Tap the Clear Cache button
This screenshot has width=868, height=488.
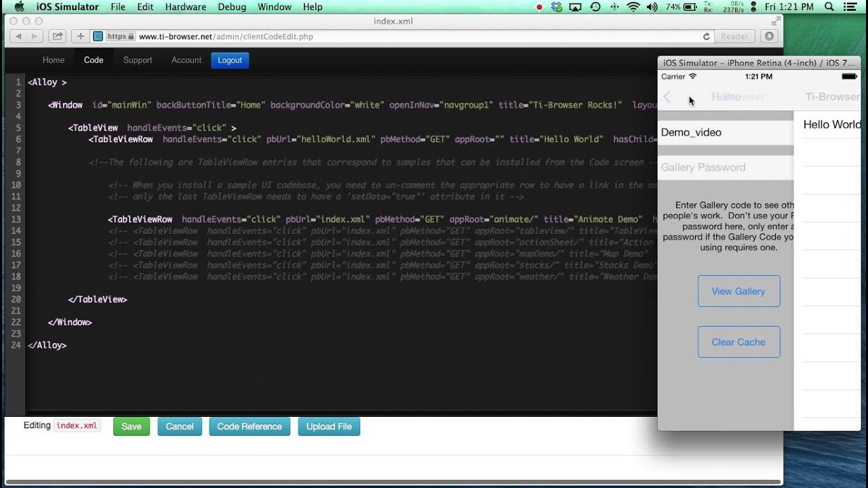[x=738, y=342]
